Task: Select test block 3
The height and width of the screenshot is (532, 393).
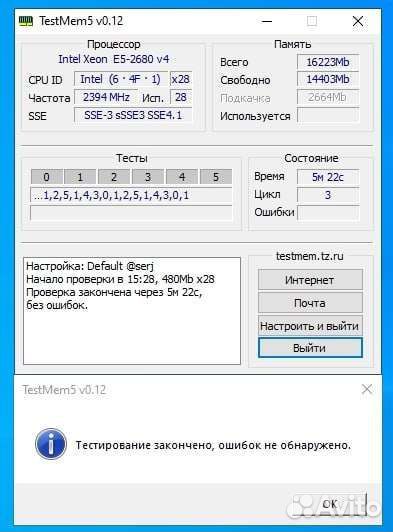Action: point(148,177)
